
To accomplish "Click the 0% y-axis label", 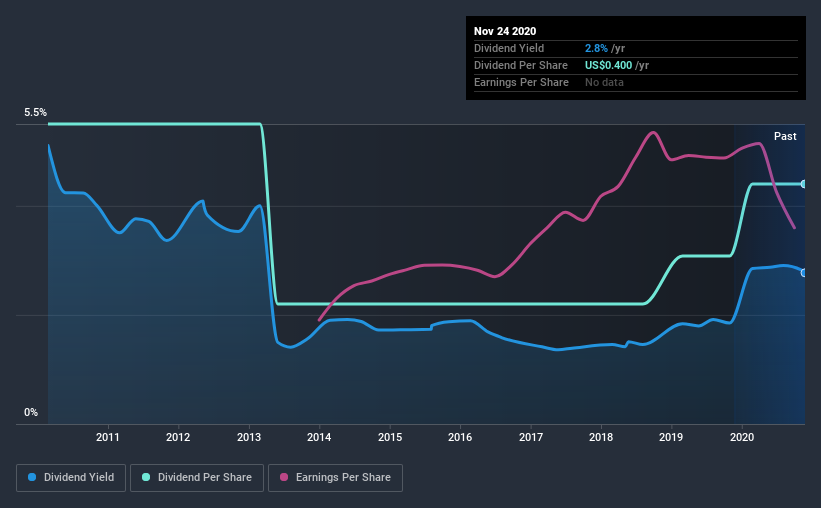I will click(31, 413).
